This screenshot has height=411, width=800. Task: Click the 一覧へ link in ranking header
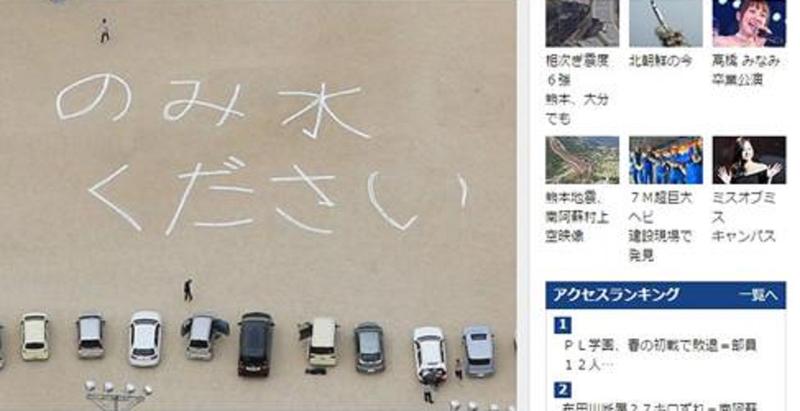[x=758, y=295]
